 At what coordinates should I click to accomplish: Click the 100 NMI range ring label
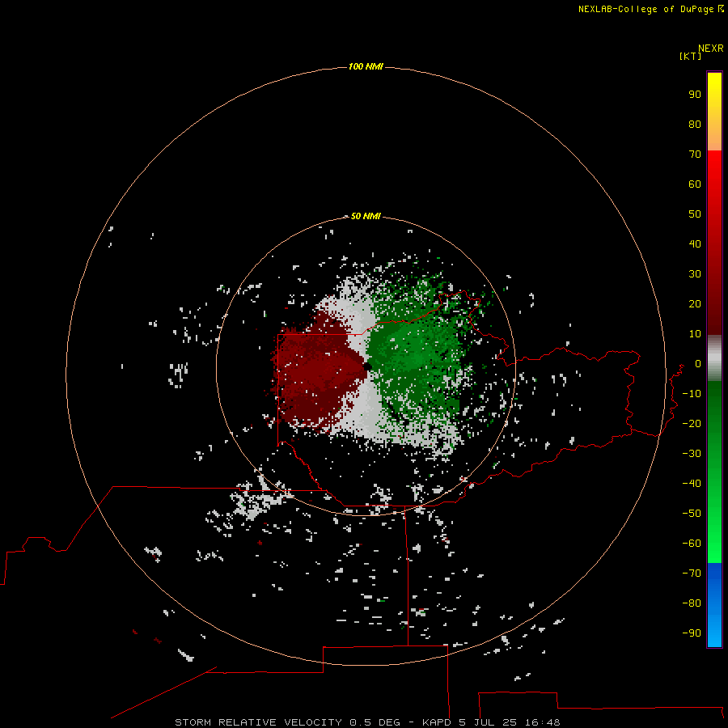pos(366,66)
